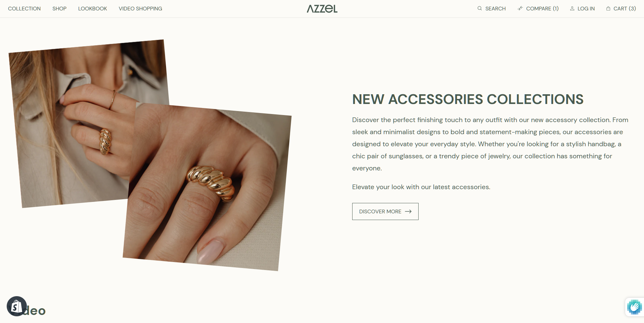Go to the AZZEL logo homepage
644x323 pixels.
point(322,9)
